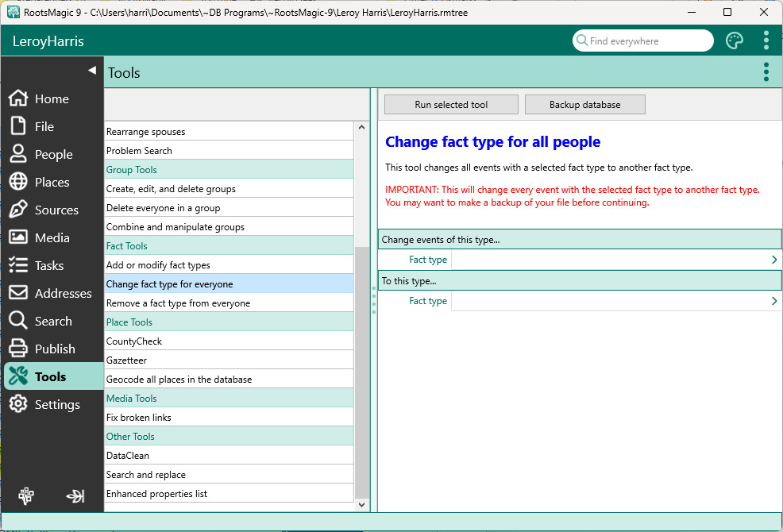Click the Publish printer icon
Screen dimensions: 783x532
pyautogui.click(x=18, y=349)
